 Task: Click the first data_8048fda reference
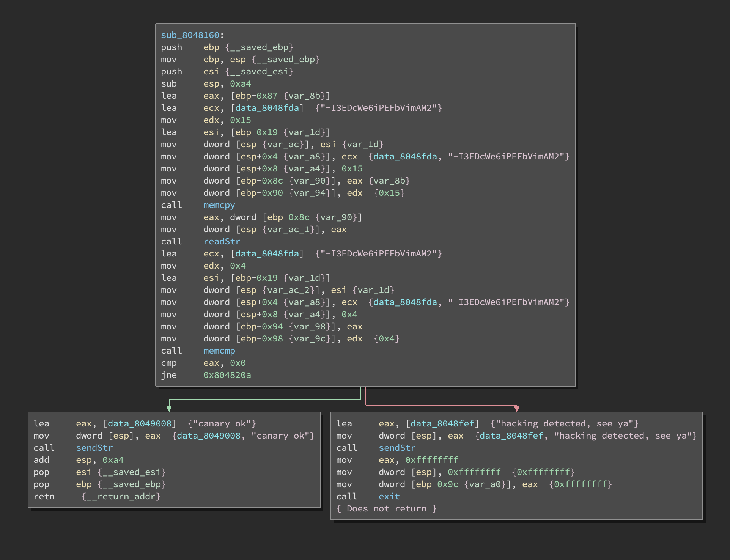[x=267, y=108]
